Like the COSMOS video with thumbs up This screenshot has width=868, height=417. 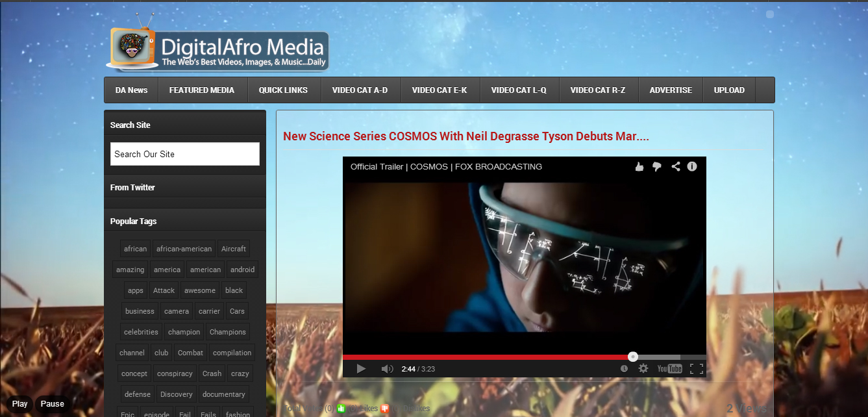coord(639,166)
